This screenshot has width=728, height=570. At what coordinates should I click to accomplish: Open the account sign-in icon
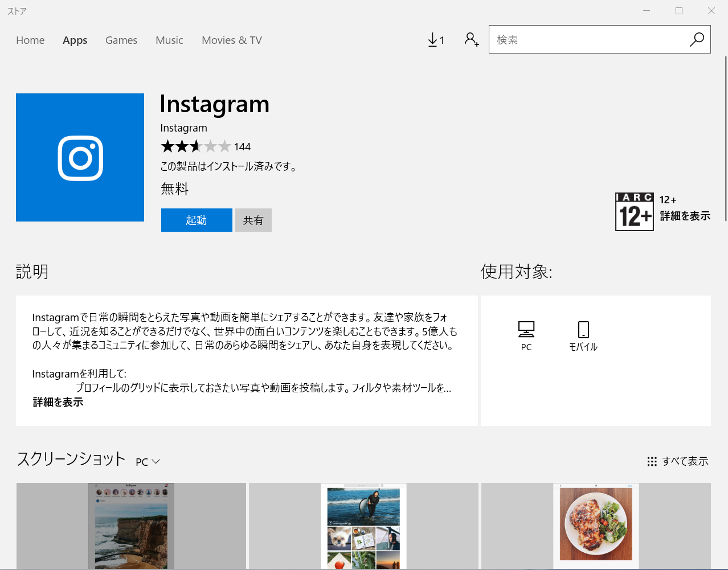pyautogui.click(x=472, y=39)
